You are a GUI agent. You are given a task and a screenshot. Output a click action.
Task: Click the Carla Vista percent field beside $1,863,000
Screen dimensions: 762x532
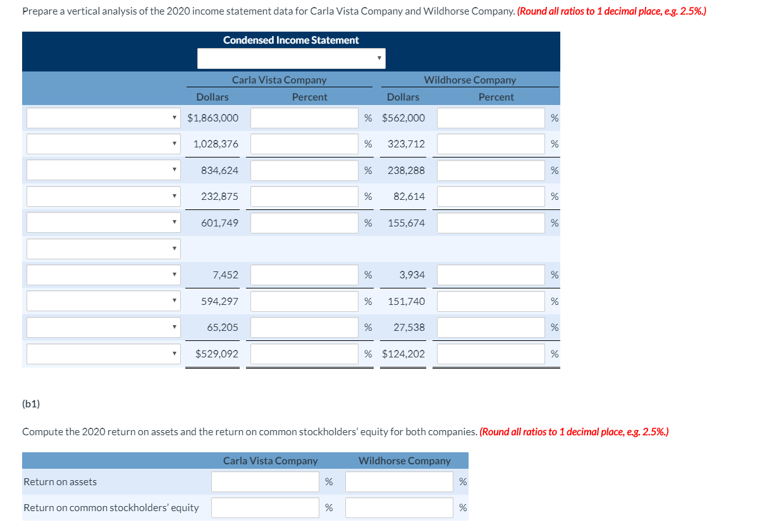pos(304,118)
